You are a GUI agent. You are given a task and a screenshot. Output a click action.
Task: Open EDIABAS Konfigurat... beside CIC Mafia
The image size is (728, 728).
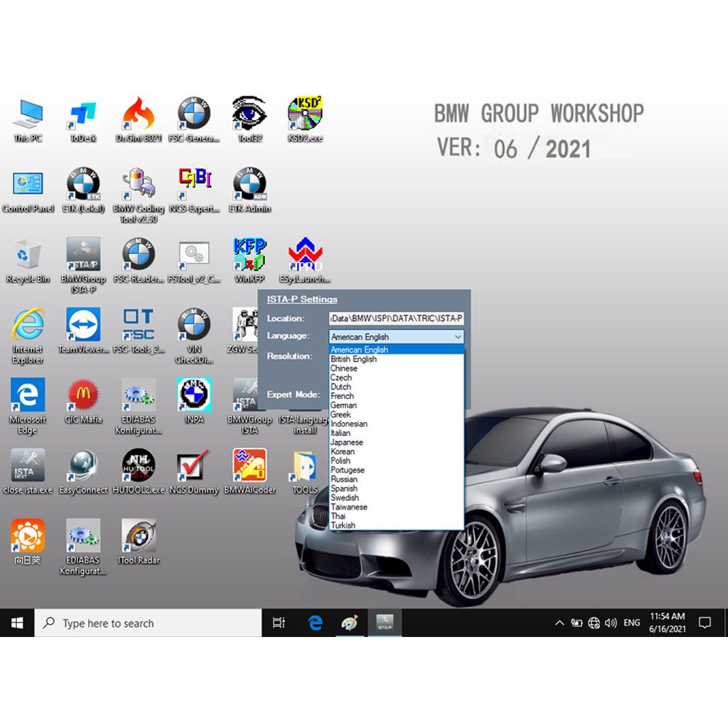coord(138,406)
